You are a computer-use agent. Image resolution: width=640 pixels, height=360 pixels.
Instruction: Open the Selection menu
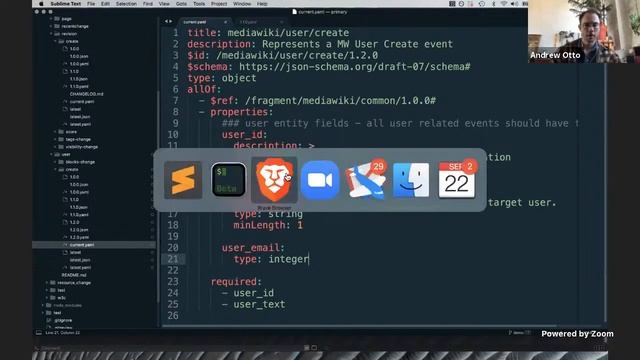point(126,4)
